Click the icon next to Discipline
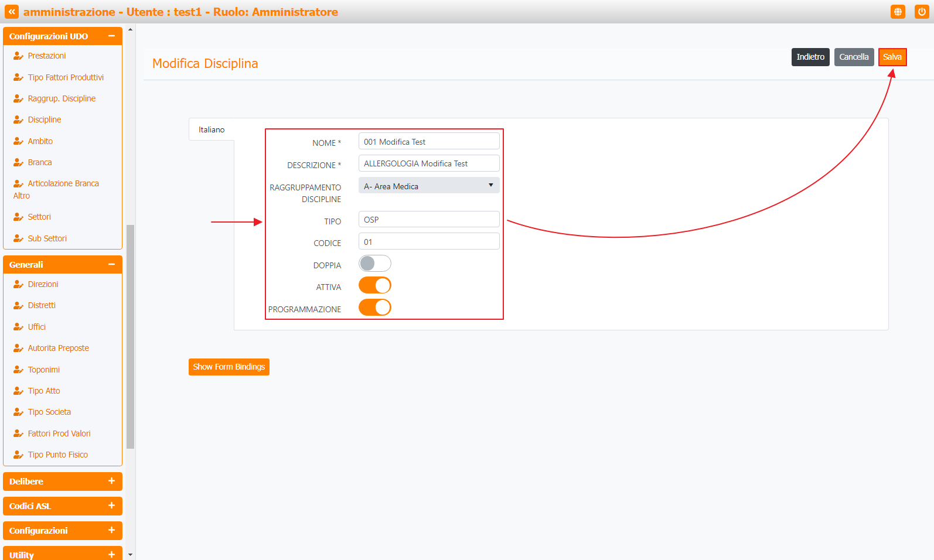Viewport: 934px width, 560px height. coord(18,120)
